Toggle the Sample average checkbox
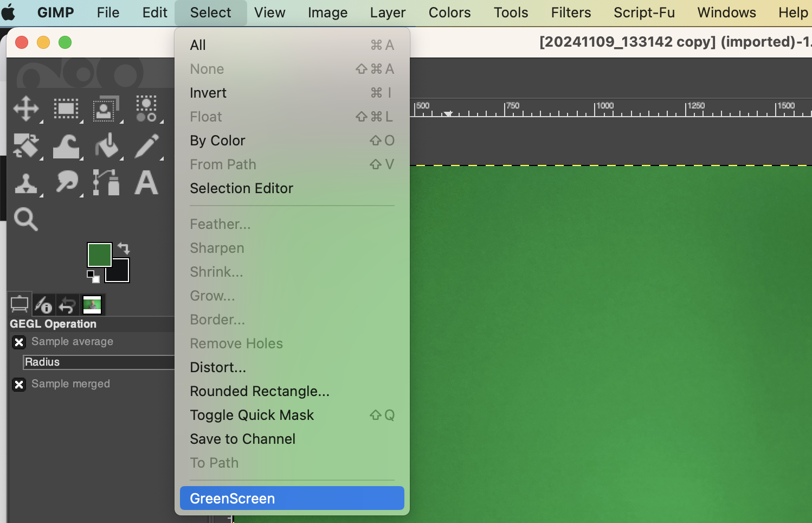This screenshot has width=812, height=523. point(19,342)
